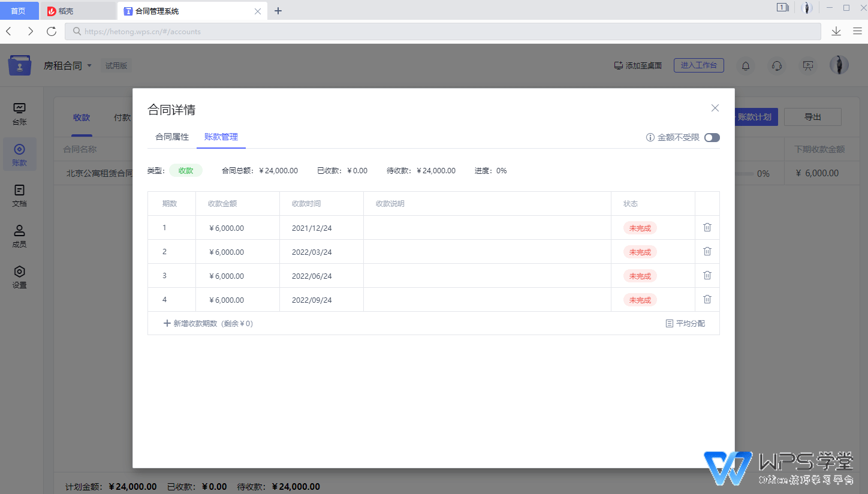
Task: Switch to the 首页 browser tab
Action: [19, 11]
